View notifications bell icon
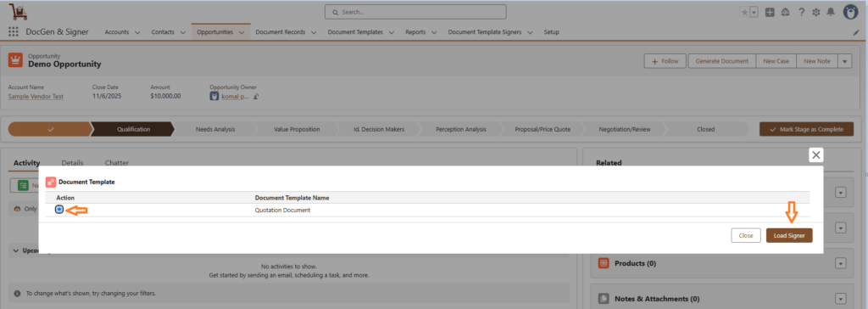This screenshot has width=868, height=309. pos(831,12)
